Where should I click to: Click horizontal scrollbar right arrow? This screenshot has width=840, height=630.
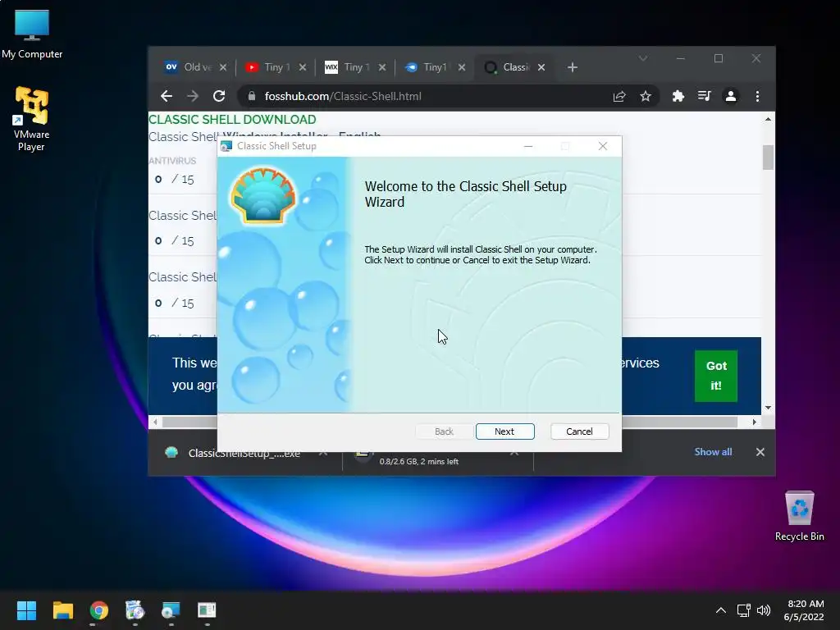(x=755, y=422)
